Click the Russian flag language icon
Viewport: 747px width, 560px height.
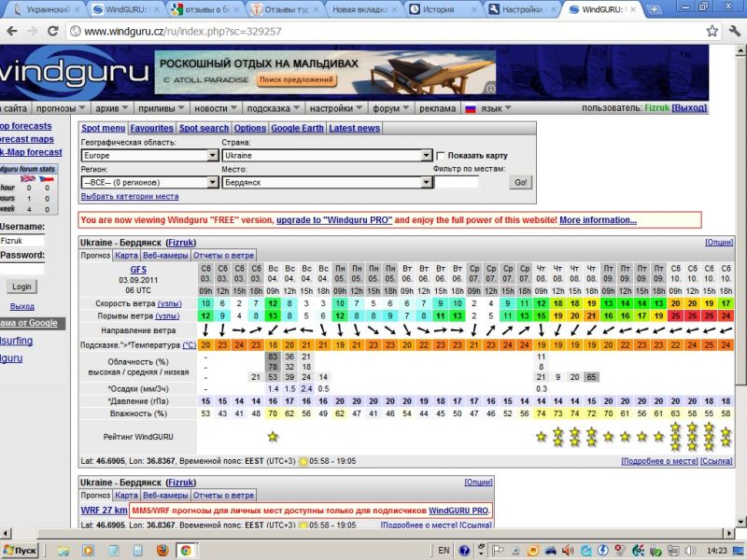[x=472, y=108]
